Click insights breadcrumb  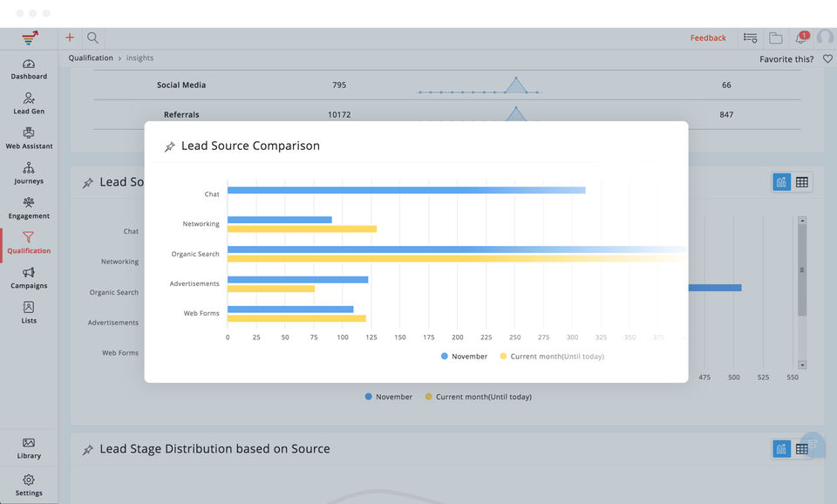139,58
